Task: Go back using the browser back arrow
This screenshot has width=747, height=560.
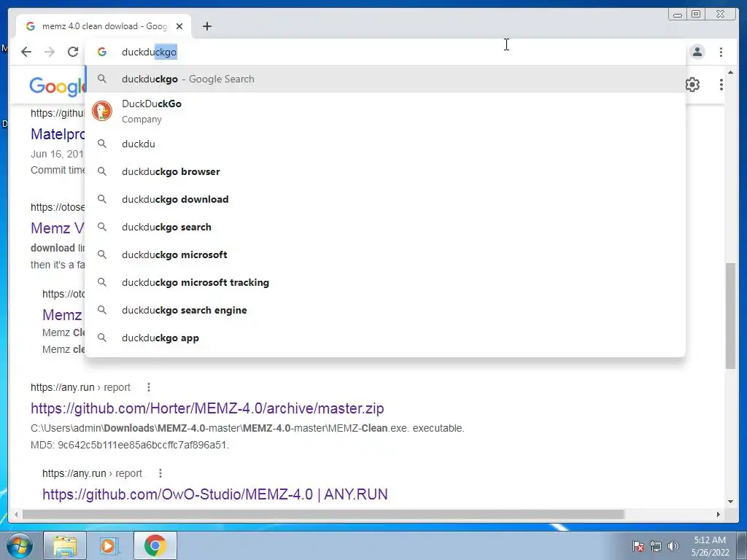Action: point(26,52)
